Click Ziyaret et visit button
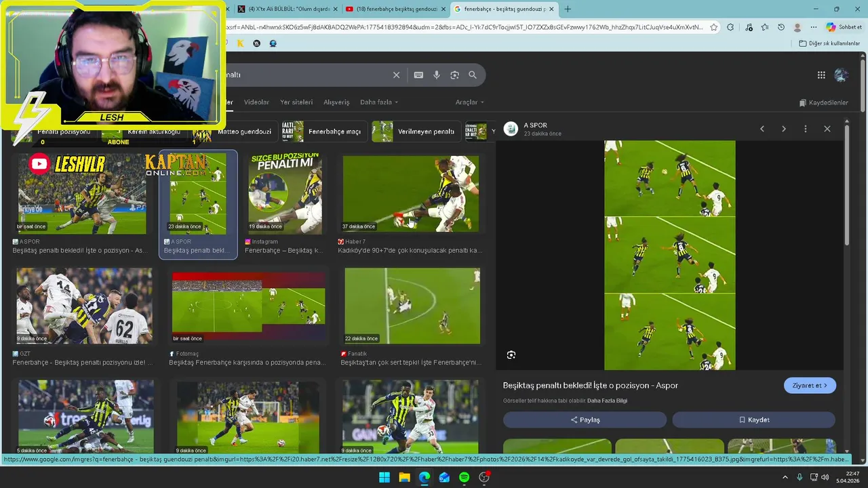Image resolution: width=868 pixels, height=488 pixels. pyautogui.click(x=810, y=386)
